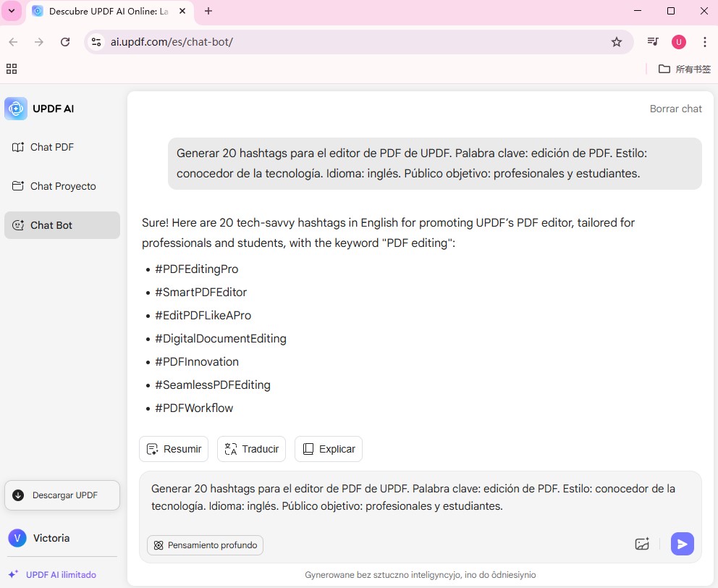Go forward in browser history

pos(39,42)
